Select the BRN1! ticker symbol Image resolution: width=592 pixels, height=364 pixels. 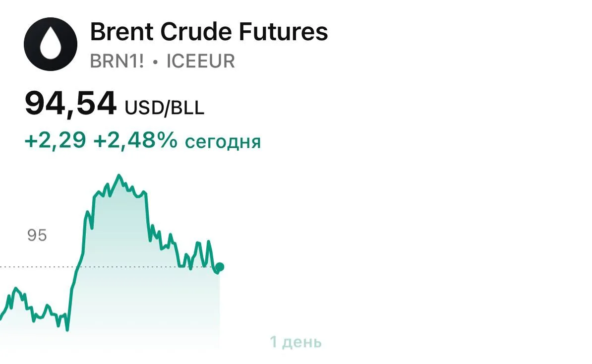117,61
